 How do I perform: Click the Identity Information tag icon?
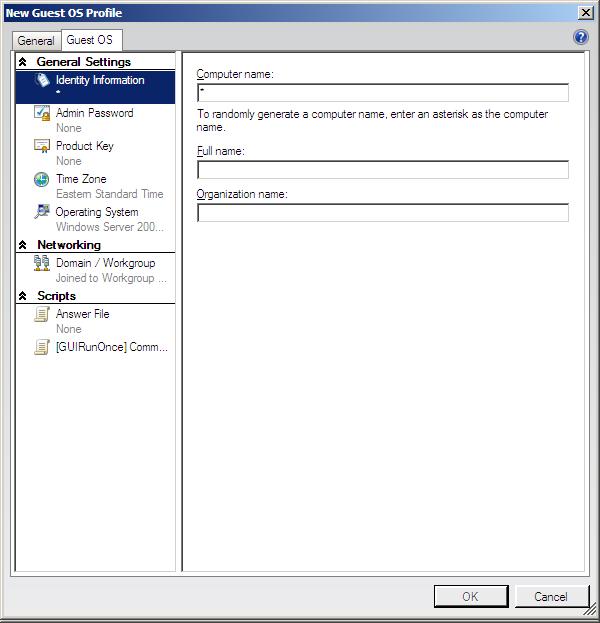pos(42,81)
